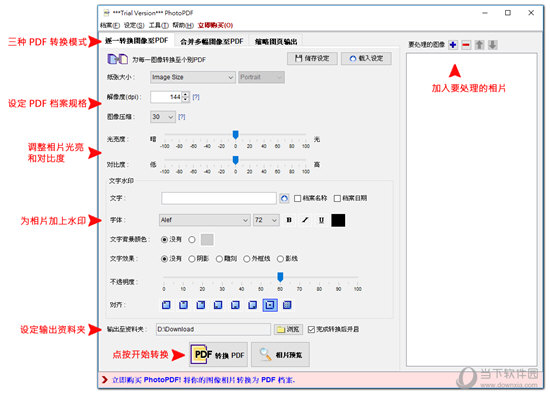550x400 pixels.
Task: Uncheck the 完成转换后开启 checkbox
Action: point(311,329)
